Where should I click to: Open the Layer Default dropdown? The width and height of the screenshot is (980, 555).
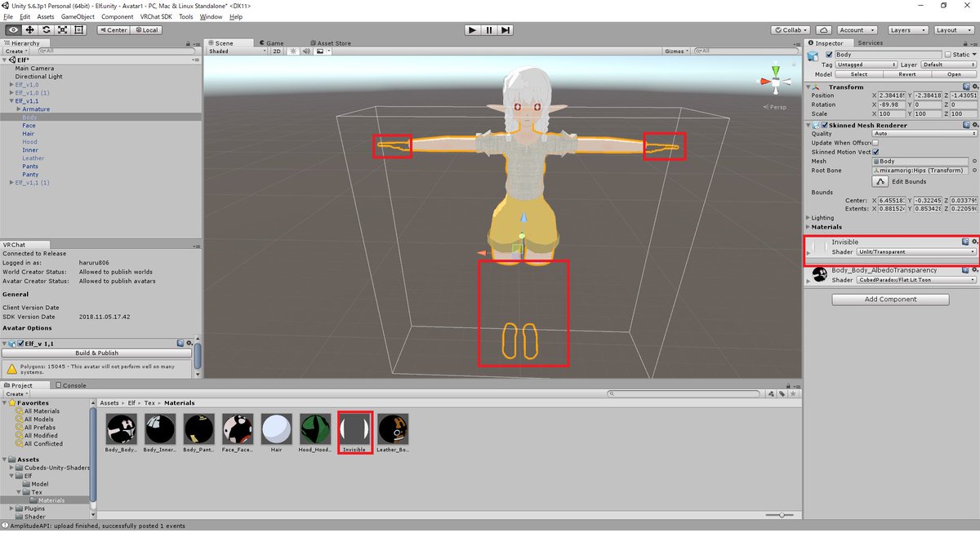pyautogui.click(x=947, y=64)
